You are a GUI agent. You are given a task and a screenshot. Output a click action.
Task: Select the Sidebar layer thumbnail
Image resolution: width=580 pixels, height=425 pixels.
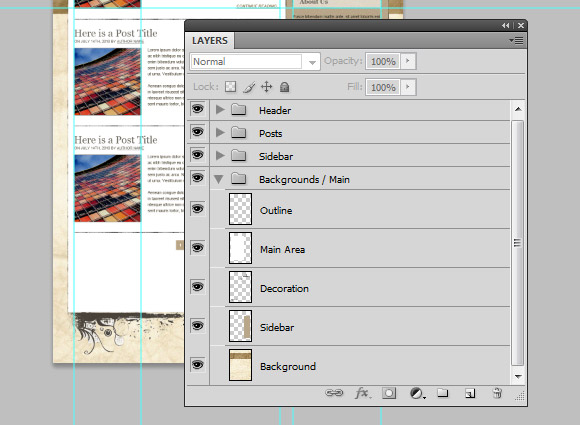click(x=240, y=326)
